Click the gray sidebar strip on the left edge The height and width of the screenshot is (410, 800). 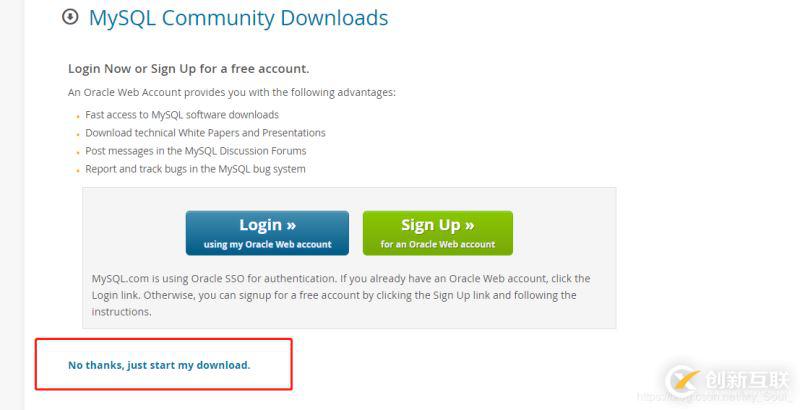(12, 205)
